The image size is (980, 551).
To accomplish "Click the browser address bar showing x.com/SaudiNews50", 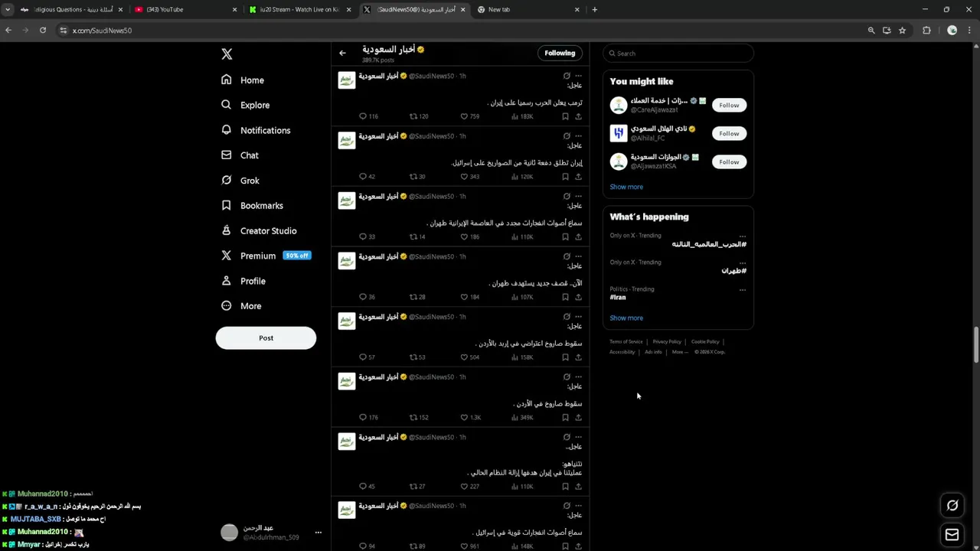I will (459, 31).
